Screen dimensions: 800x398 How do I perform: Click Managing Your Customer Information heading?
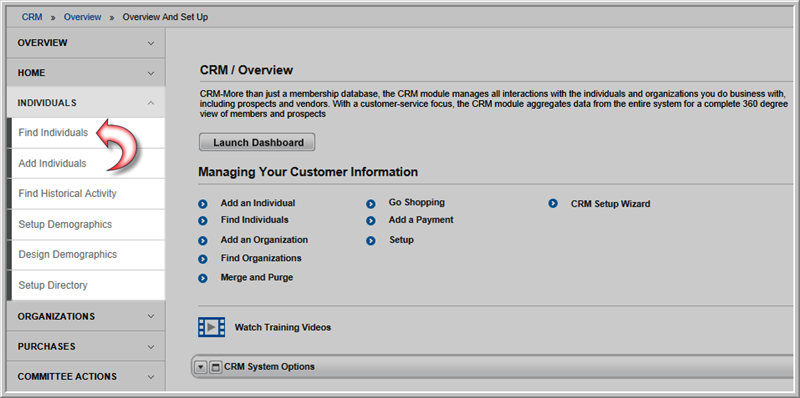(308, 172)
